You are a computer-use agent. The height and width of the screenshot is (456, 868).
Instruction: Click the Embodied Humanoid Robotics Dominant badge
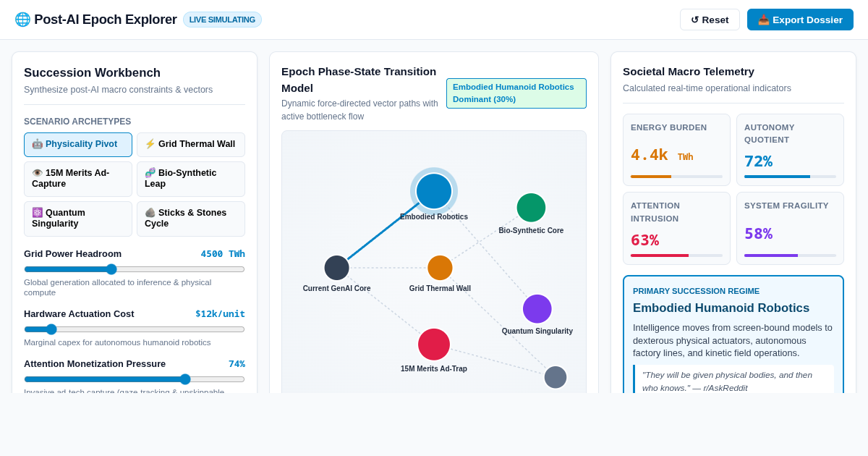[x=516, y=93]
